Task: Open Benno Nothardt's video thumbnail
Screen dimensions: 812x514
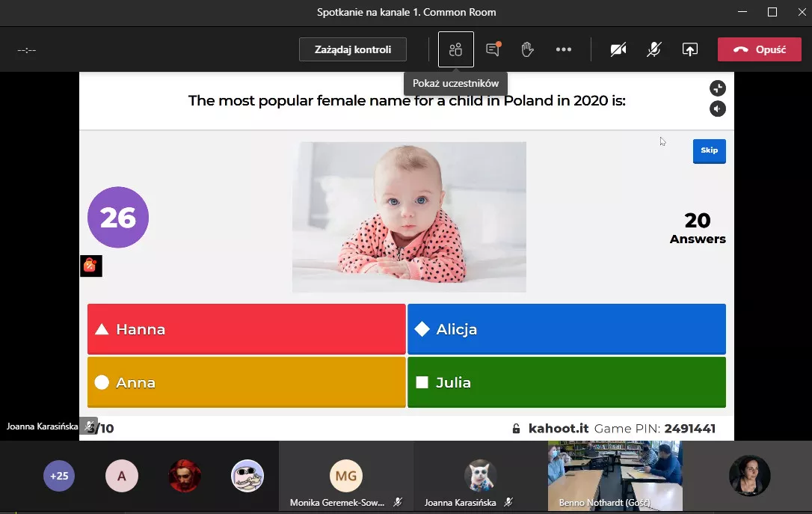Action: pyautogui.click(x=615, y=474)
